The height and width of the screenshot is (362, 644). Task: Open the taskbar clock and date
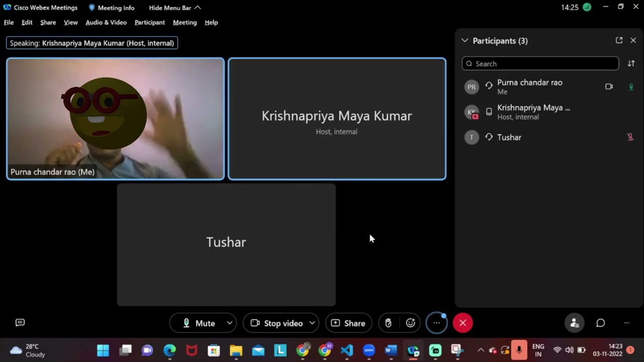pyautogui.click(x=608, y=350)
